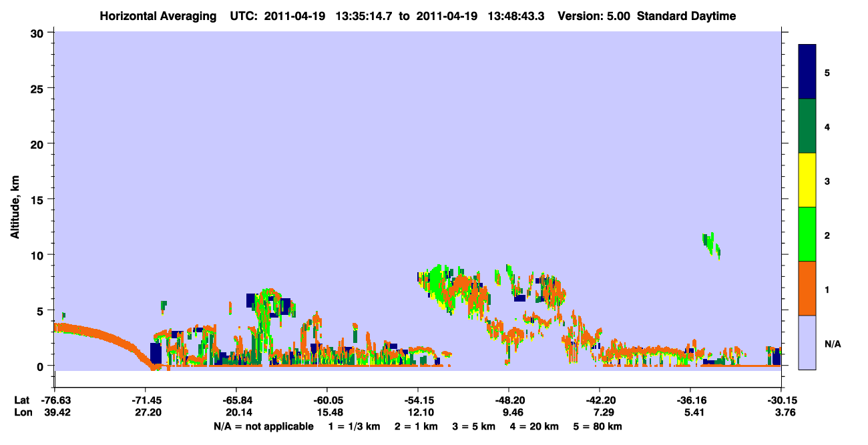Click the isolated green cloud feature near 11 km altitude
The height and width of the screenshot is (445, 868).
711,245
